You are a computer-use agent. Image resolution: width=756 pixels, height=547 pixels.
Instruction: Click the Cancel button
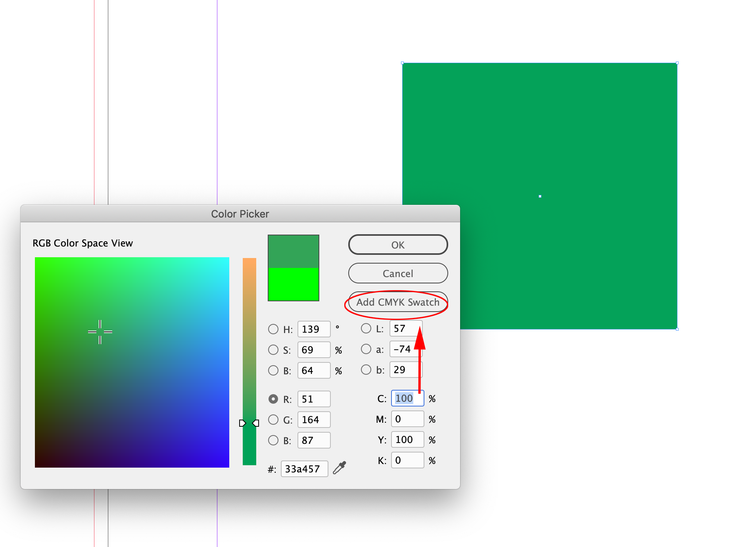pos(397,273)
